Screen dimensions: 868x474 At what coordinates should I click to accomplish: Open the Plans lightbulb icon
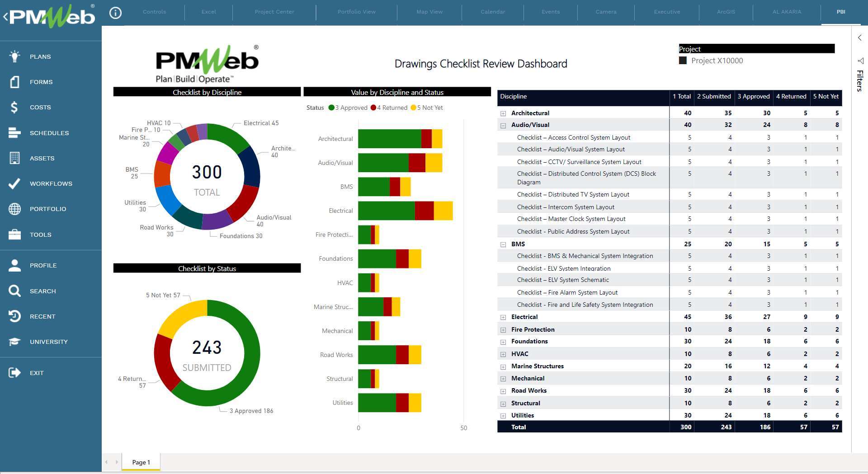(x=14, y=56)
